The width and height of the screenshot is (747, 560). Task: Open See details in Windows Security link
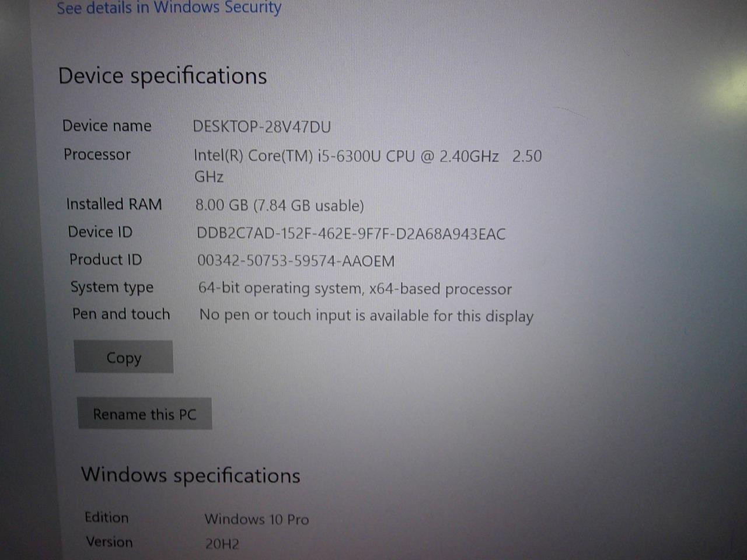click(169, 8)
